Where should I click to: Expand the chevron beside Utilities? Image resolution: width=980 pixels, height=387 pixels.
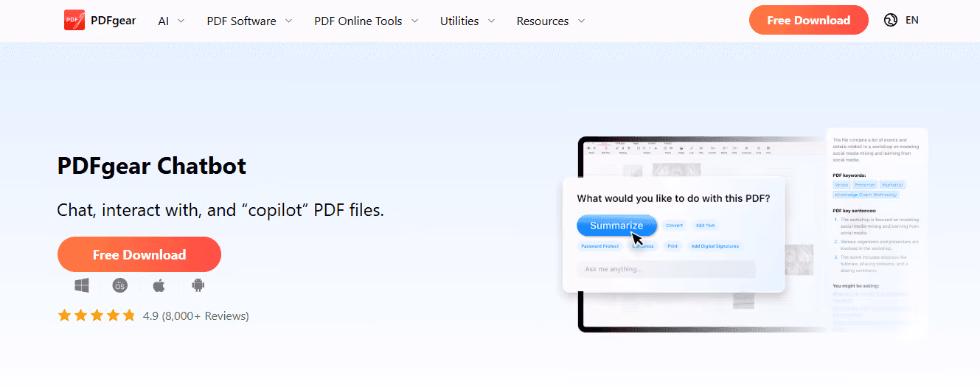[x=490, y=21]
